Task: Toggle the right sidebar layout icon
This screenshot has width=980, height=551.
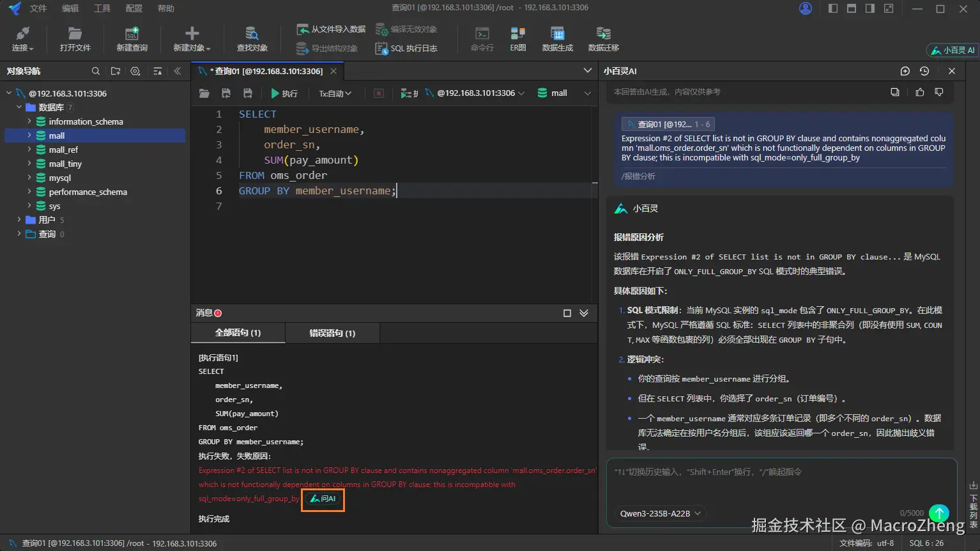Action: click(x=870, y=8)
